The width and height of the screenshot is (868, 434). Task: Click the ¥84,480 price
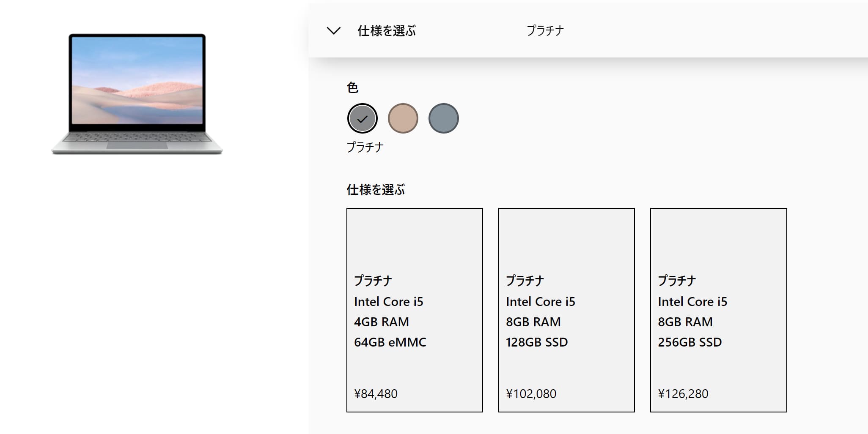click(x=376, y=394)
